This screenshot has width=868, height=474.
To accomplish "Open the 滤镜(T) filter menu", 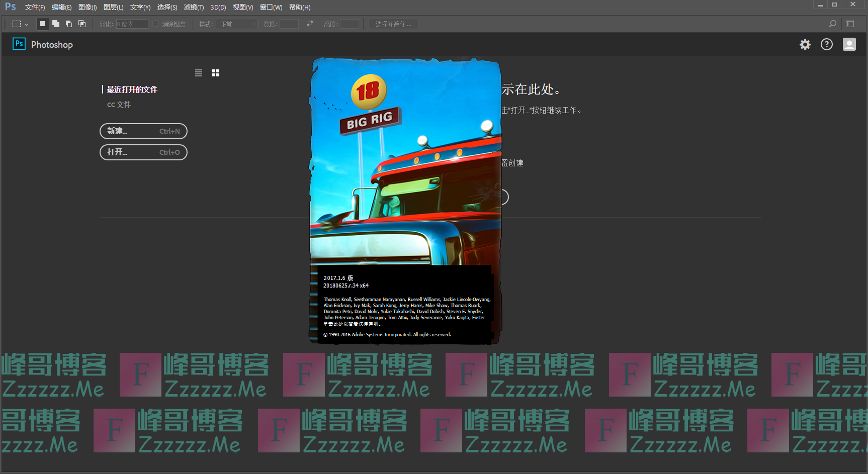I will [x=194, y=7].
